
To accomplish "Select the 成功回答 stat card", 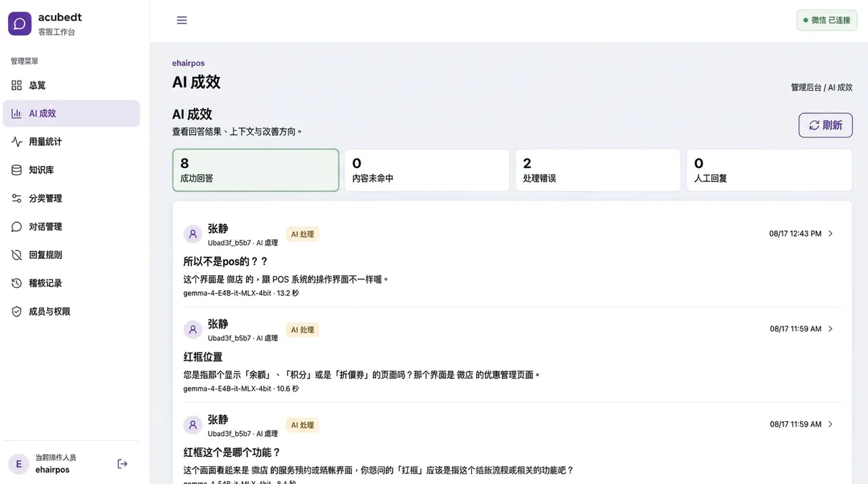I will click(x=256, y=170).
